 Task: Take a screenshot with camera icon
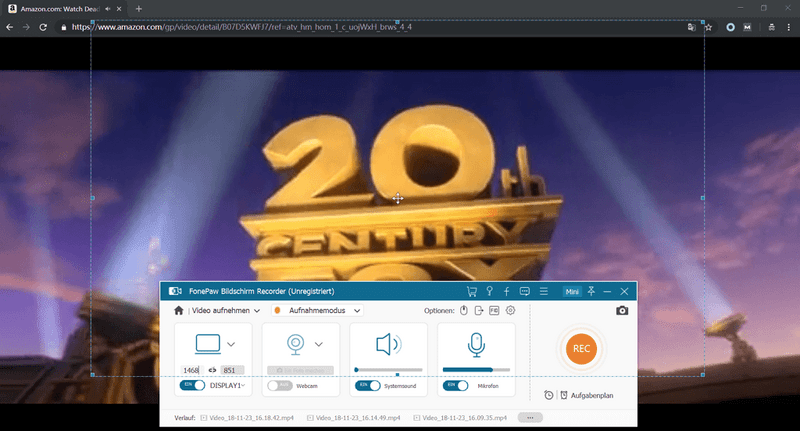point(622,311)
